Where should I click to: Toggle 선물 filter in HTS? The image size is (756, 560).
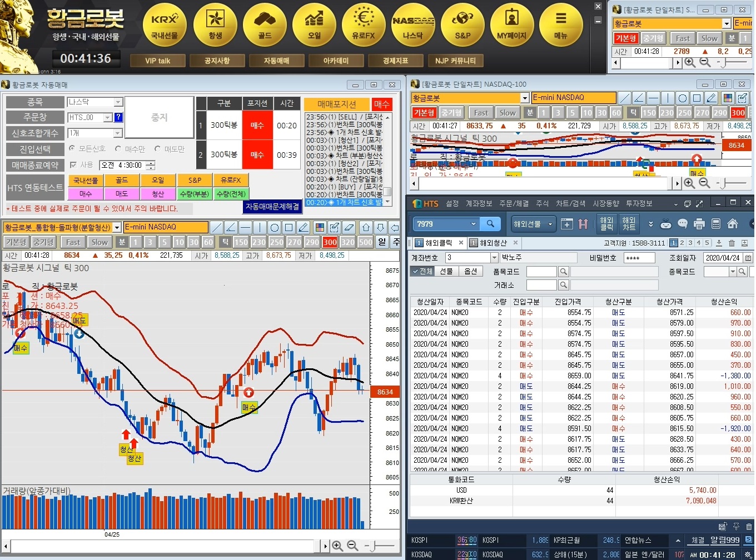446,271
